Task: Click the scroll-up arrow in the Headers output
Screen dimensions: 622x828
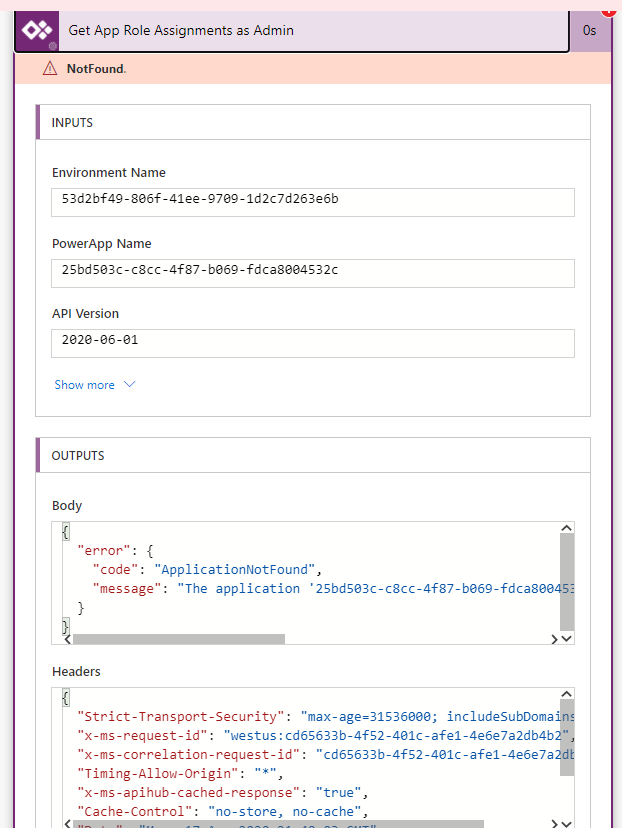Action: (x=566, y=693)
